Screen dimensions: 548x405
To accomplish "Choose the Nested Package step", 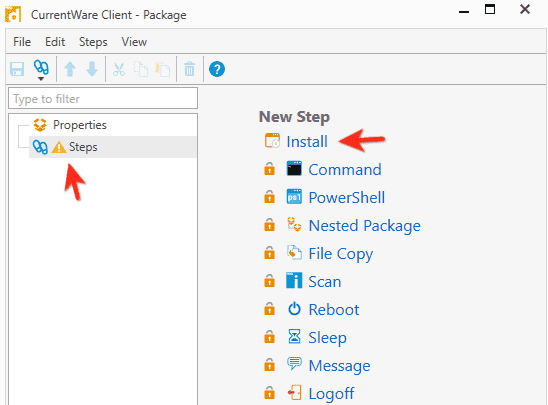I will [365, 225].
